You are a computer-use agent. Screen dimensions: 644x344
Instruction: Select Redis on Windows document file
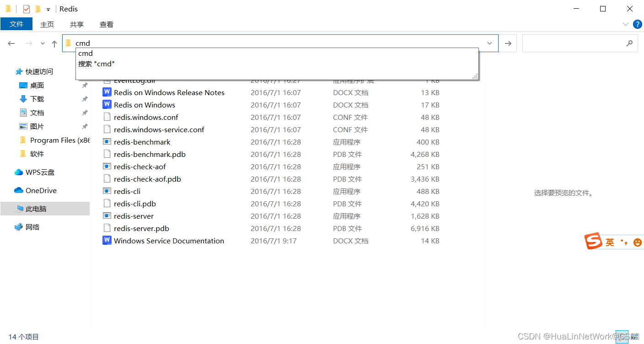click(145, 105)
